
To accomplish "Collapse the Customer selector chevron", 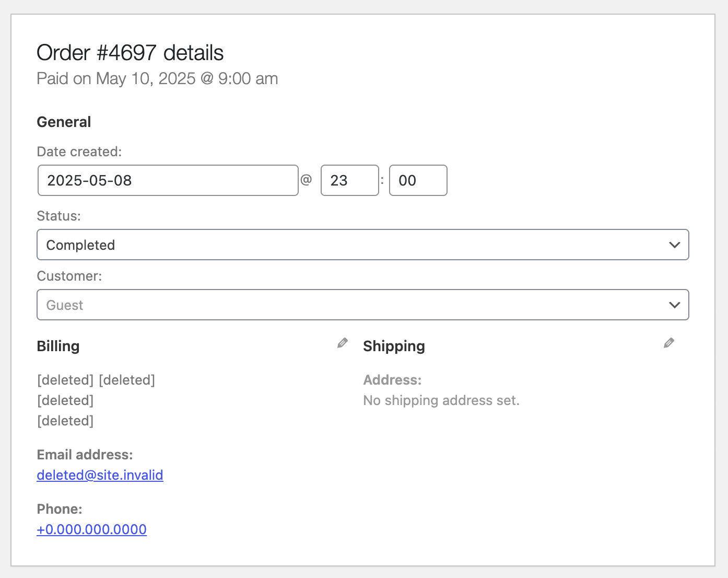I will pyautogui.click(x=674, y=305).
